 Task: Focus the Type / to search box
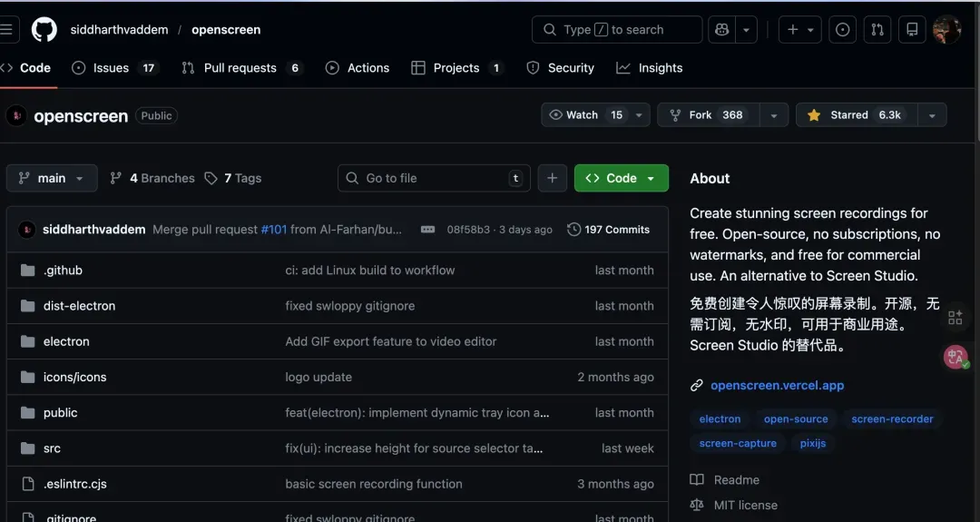click(x=617, y=29)
